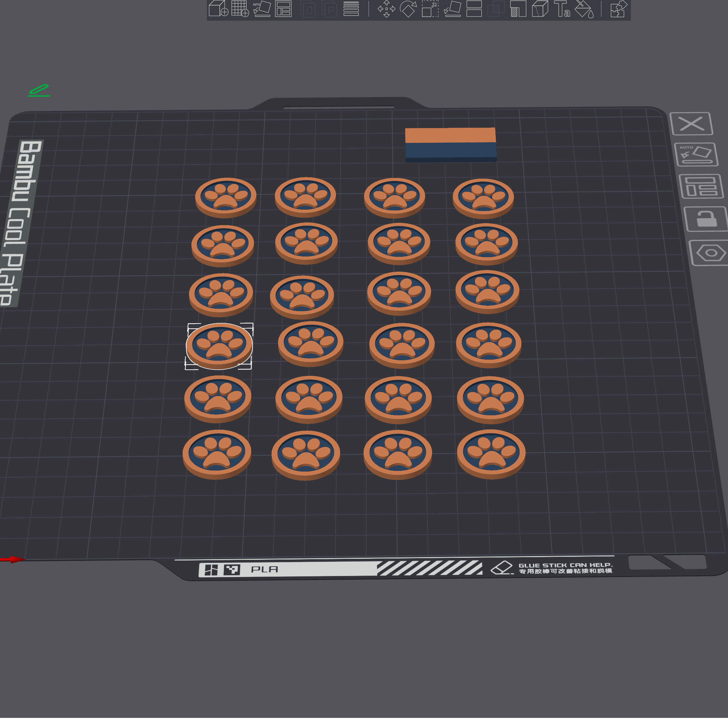Open the Seam painting tool

(x=540, y=9)
